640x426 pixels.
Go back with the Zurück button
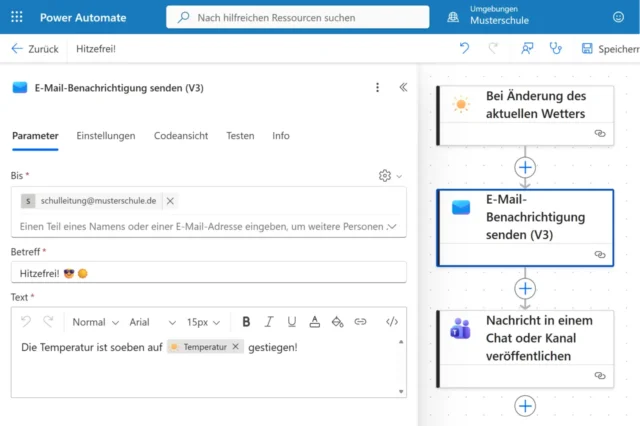[x=35, y=49]
